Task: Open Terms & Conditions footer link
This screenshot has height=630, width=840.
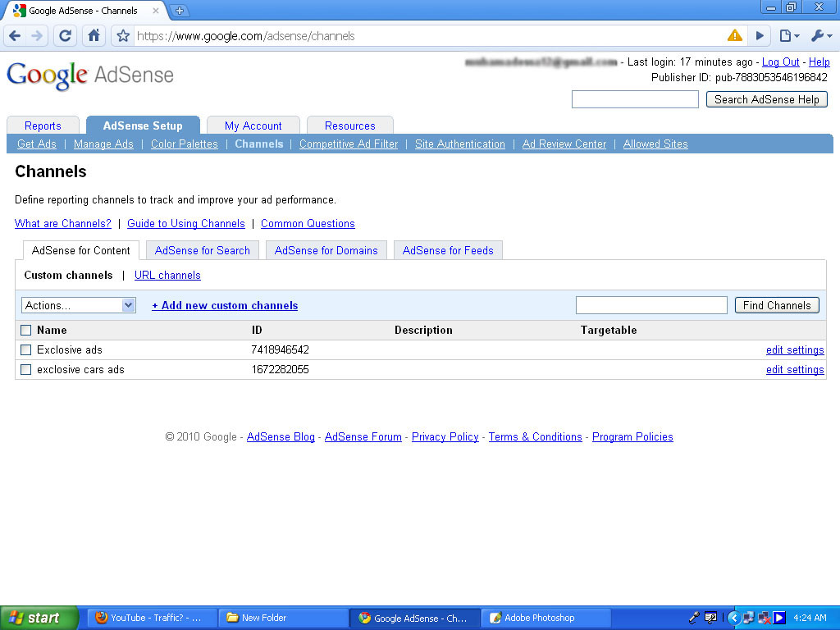Action: coord(535,436)
